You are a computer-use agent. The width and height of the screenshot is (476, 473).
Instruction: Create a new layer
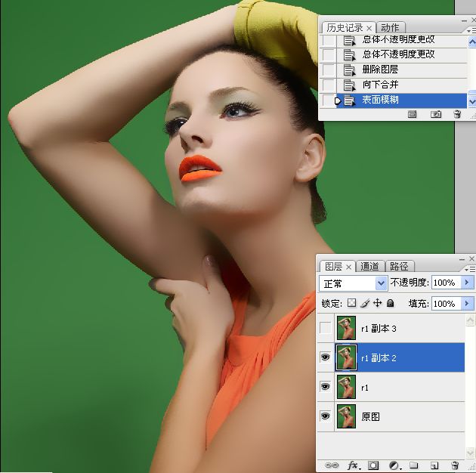tap(434, 465)
